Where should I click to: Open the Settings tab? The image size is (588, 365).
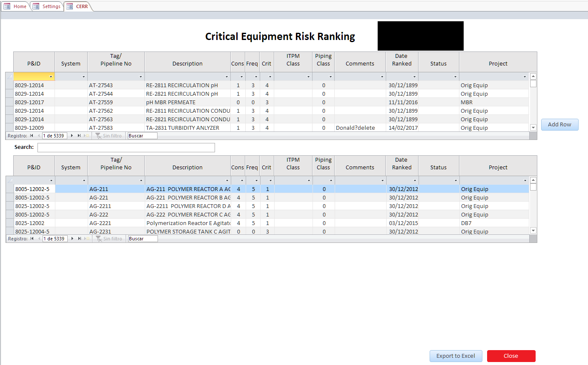tap(47, 6)
